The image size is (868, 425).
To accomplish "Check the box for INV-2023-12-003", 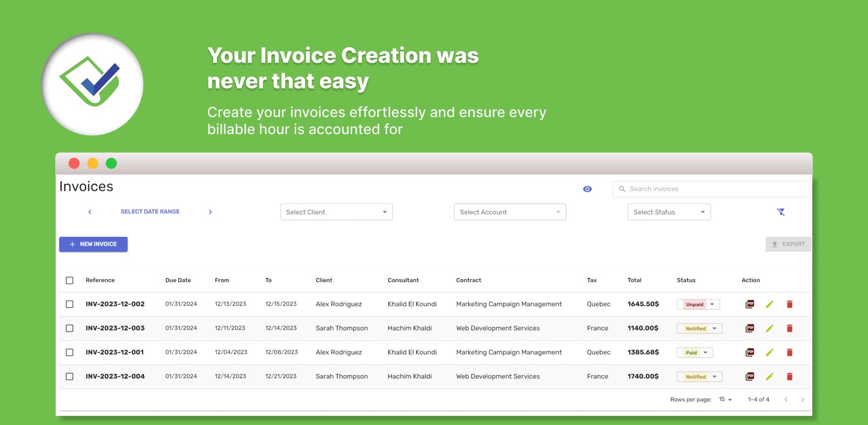I will pyautogui.click(x=69, y=328).
